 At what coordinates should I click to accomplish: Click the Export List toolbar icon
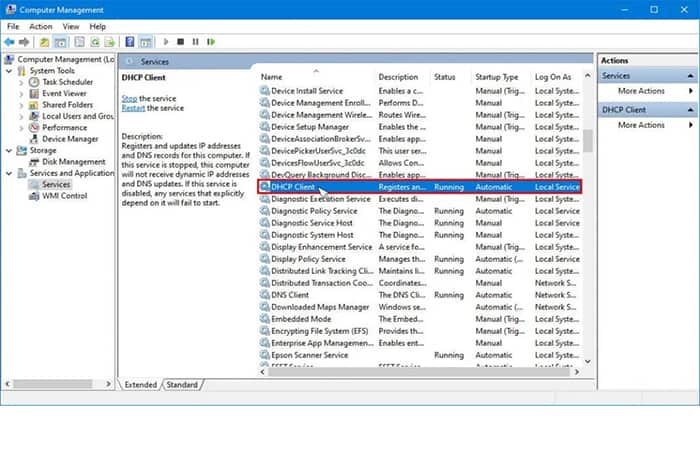(x=109, y=42)
